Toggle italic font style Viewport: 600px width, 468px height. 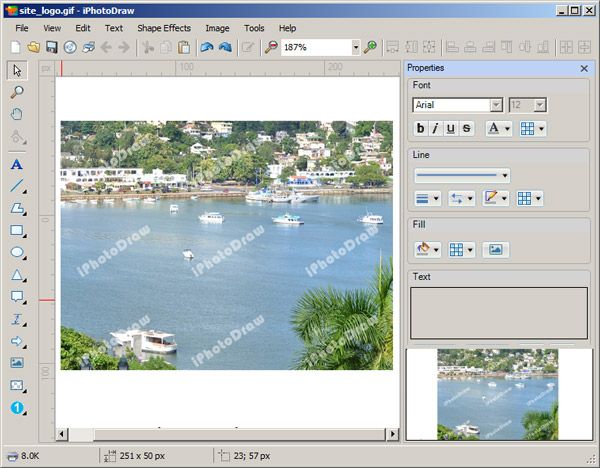[436, 128]
